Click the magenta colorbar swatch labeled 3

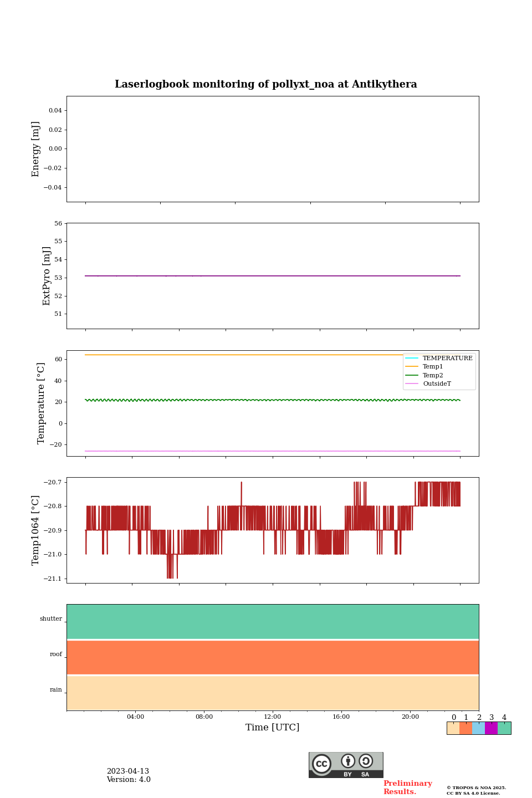[491, 728]
